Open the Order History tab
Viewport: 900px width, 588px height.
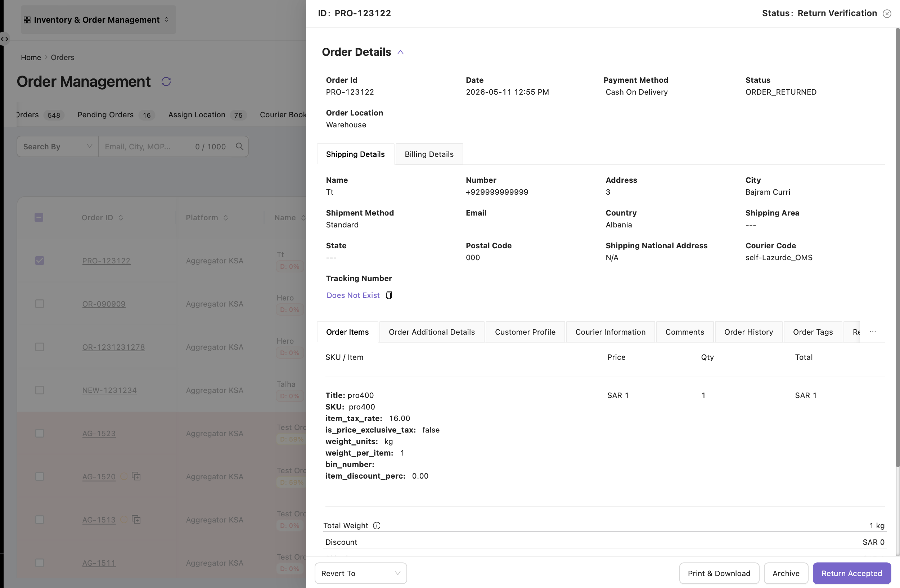pyautogui.click(x=748, y=332)
